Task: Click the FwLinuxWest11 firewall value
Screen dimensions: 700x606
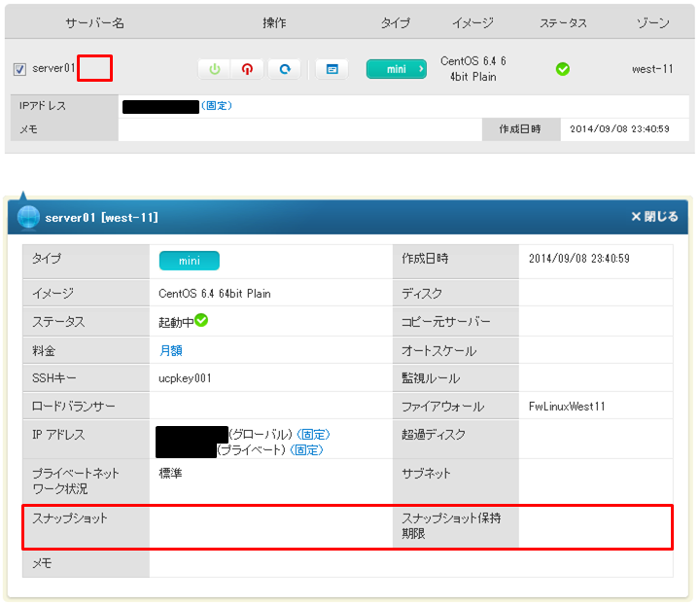Action: tap(567, 407)
